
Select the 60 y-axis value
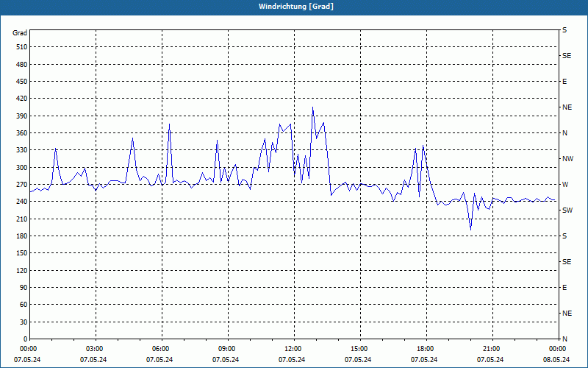click(x=24, y=305)
